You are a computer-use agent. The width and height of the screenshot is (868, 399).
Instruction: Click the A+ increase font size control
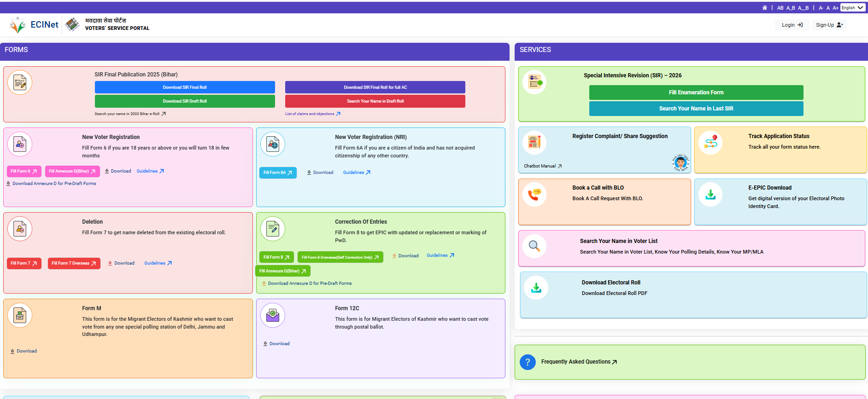[x=835, y=8]
